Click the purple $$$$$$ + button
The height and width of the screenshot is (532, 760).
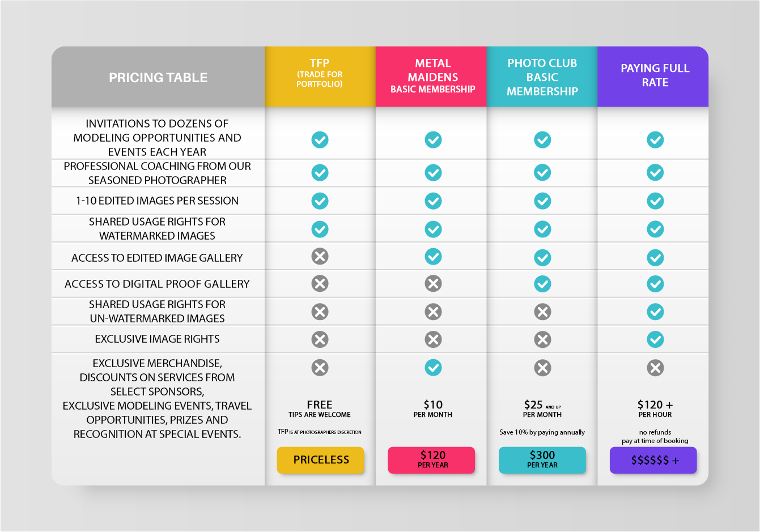[x=653, y=460]
